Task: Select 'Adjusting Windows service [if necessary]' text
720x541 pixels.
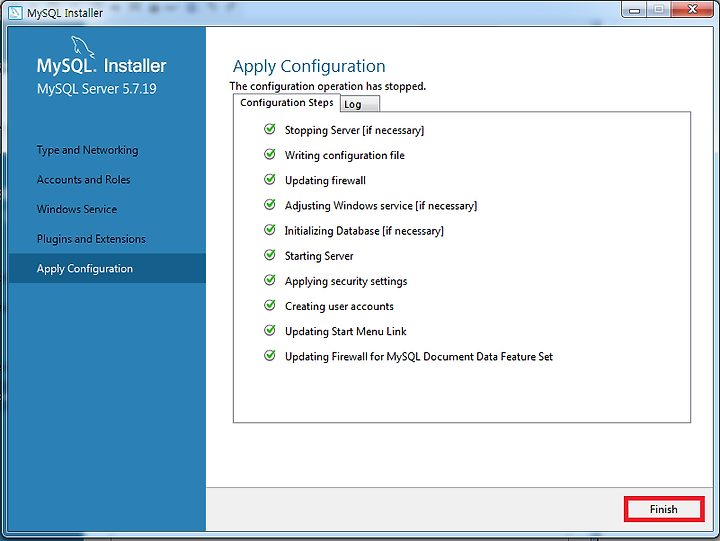Action: 381,206
